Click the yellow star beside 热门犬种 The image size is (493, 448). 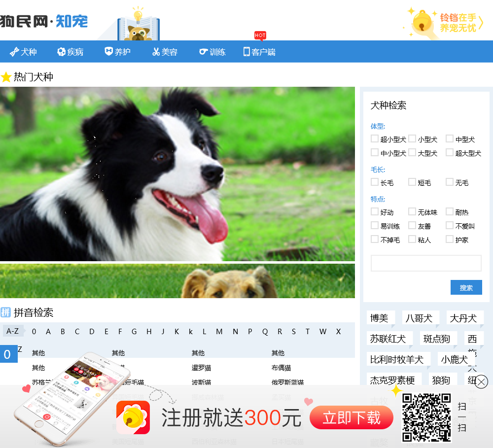click(5, 77)
